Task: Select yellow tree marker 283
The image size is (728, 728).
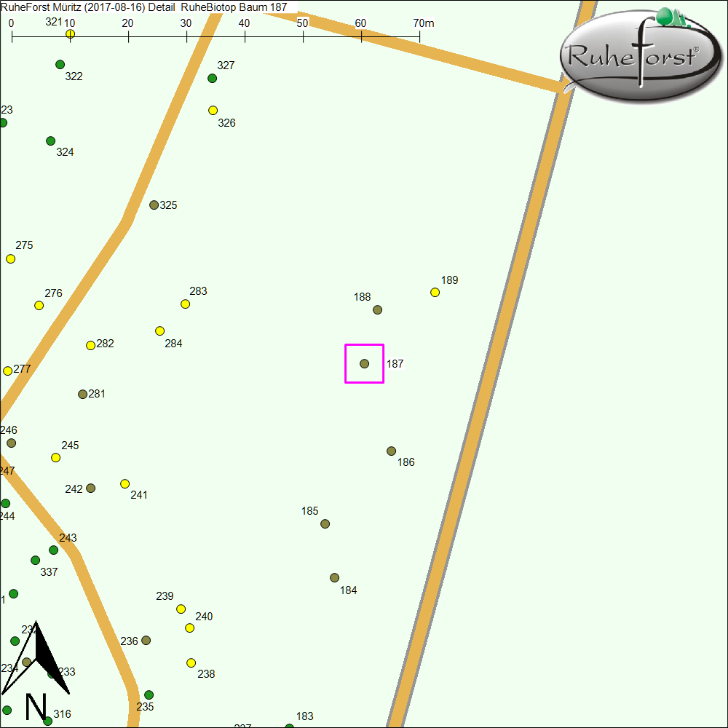Action: coord(186,304)
